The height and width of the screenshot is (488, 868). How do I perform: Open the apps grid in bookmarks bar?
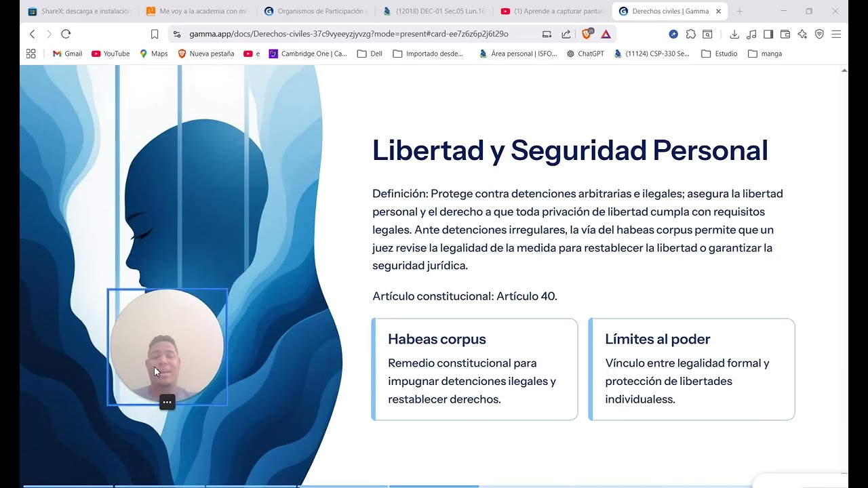[x=31, y=54]
